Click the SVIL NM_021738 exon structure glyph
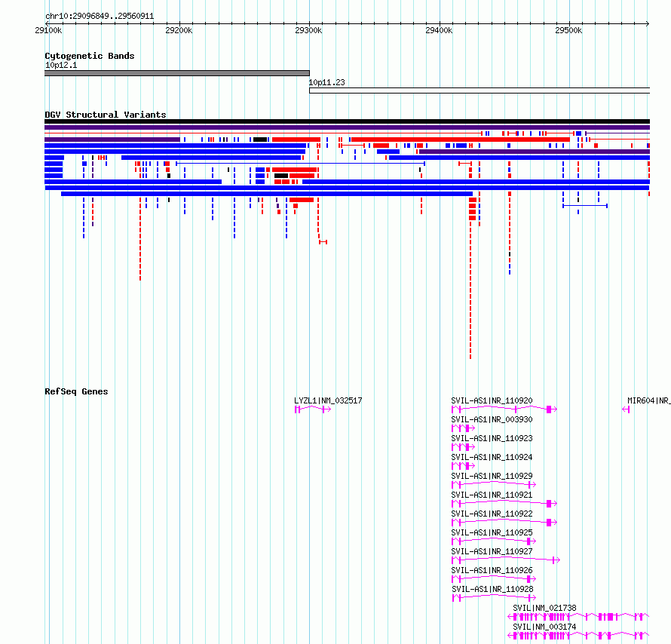The width and height of the screenshot is (671, 644). pyautogui.click(x=578, y=617)
